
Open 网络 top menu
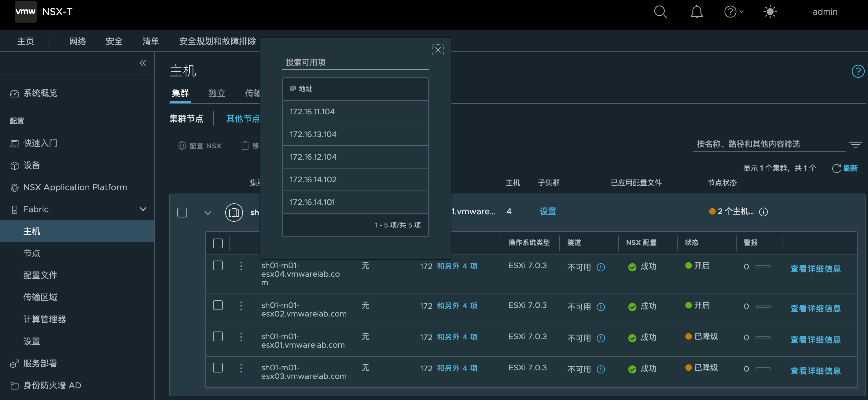pos(78,41)
